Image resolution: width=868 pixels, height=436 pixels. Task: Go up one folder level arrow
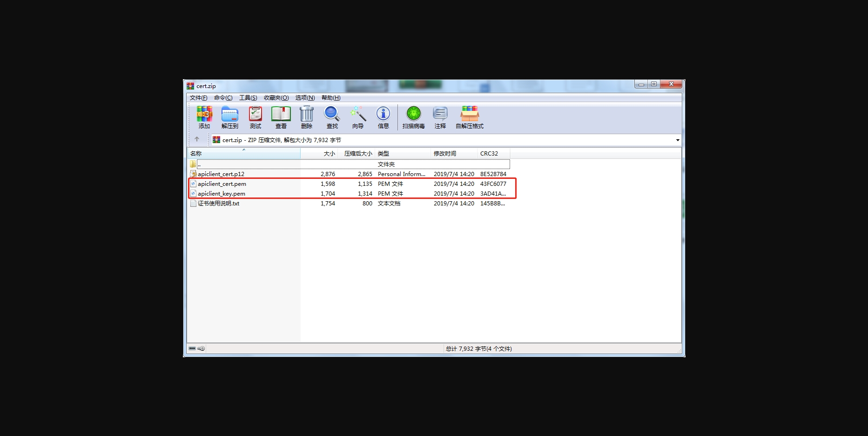197,139
